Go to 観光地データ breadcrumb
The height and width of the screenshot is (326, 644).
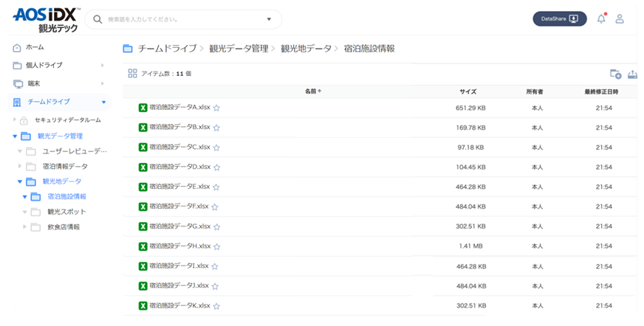pyautogui.click(x=306, y=49)
